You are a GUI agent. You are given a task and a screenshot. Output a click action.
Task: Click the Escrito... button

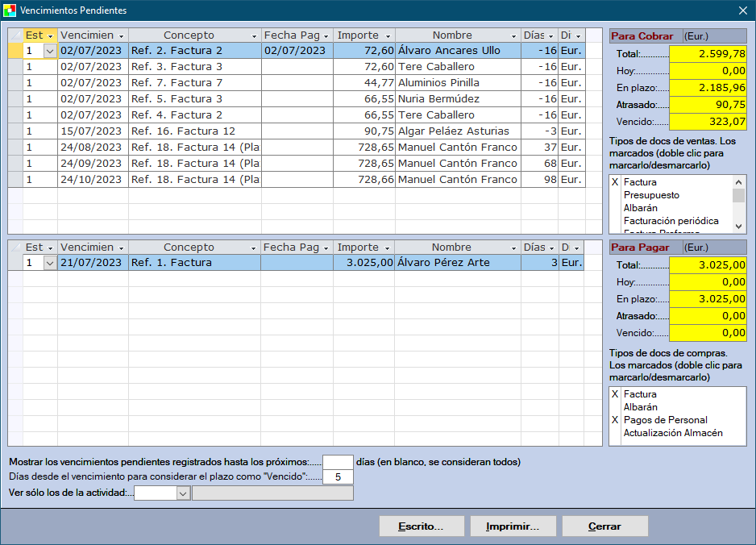[x=422, y=526]
